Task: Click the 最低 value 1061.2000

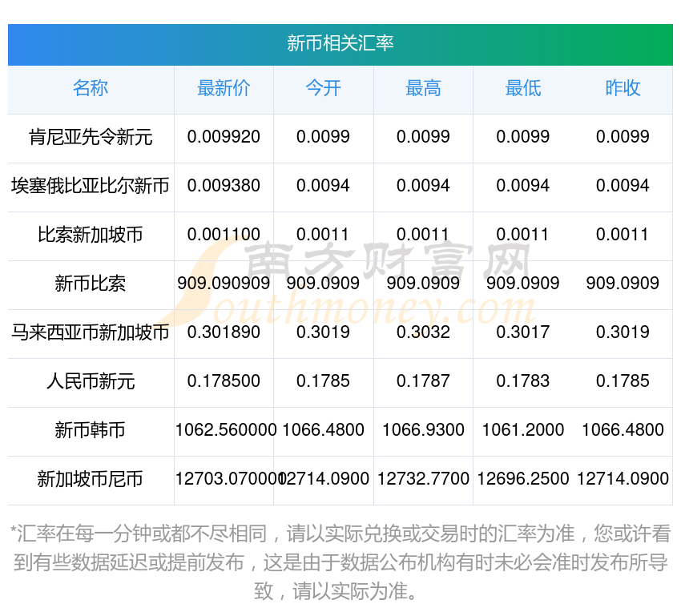Action: click(523, 430)
